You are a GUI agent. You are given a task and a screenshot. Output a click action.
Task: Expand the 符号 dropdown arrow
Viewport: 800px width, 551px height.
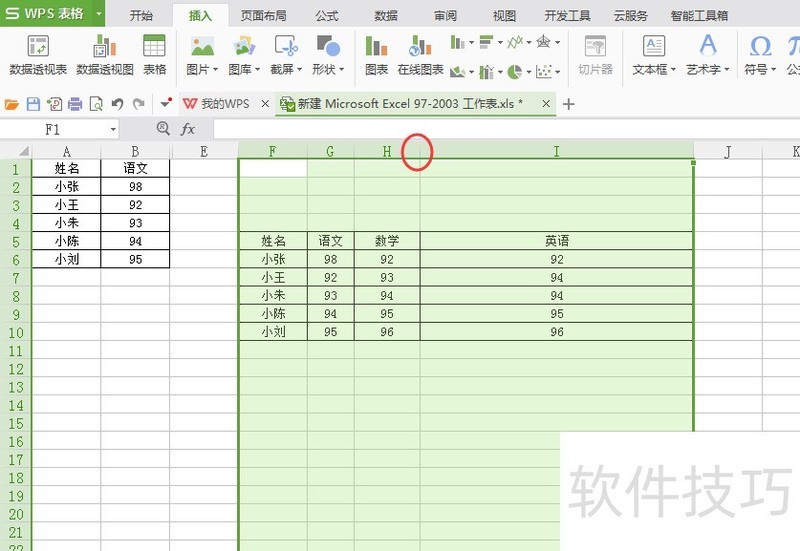773,69
